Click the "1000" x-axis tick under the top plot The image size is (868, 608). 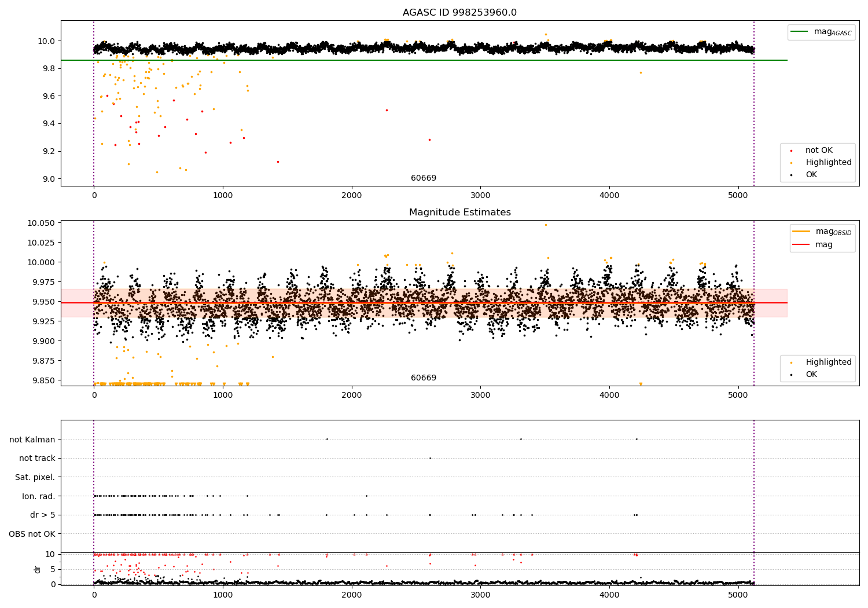pyautogui.click(x=223, y=196)
